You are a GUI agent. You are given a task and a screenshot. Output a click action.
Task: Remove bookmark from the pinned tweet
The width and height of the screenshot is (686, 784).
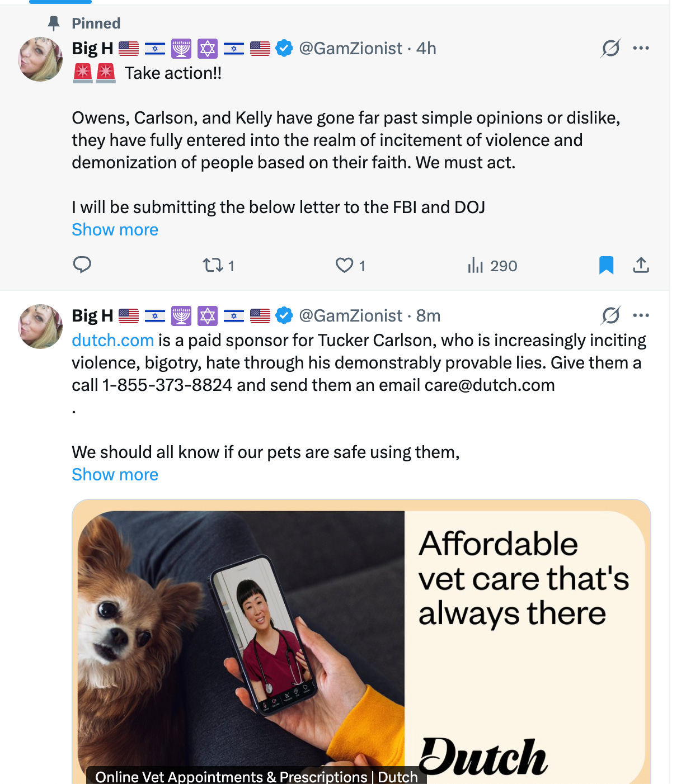click(606, 265)
